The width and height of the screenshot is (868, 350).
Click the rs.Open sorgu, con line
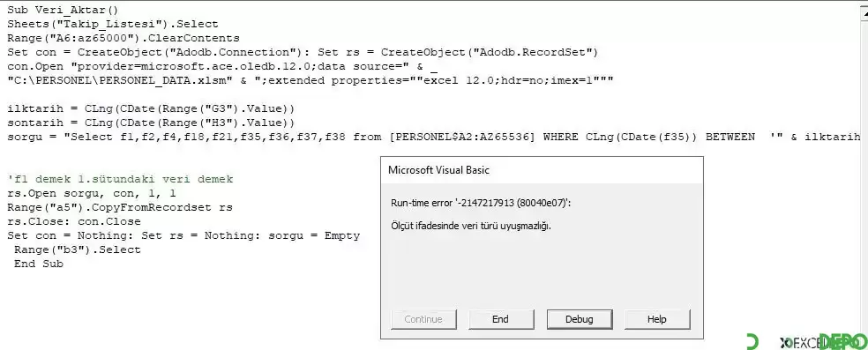coord(92,194)
